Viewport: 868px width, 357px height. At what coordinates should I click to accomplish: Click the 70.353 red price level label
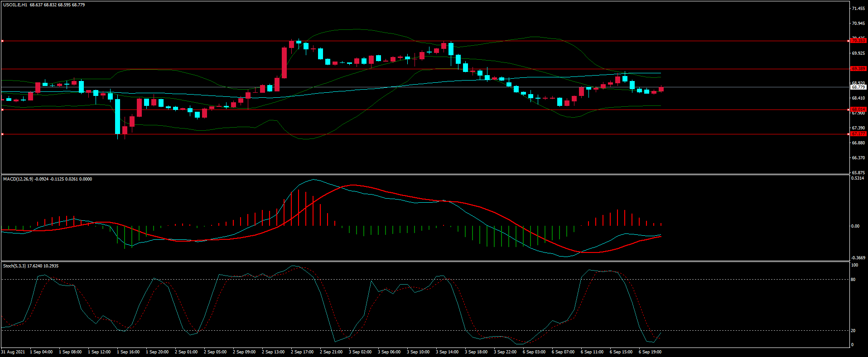[858, 41]
